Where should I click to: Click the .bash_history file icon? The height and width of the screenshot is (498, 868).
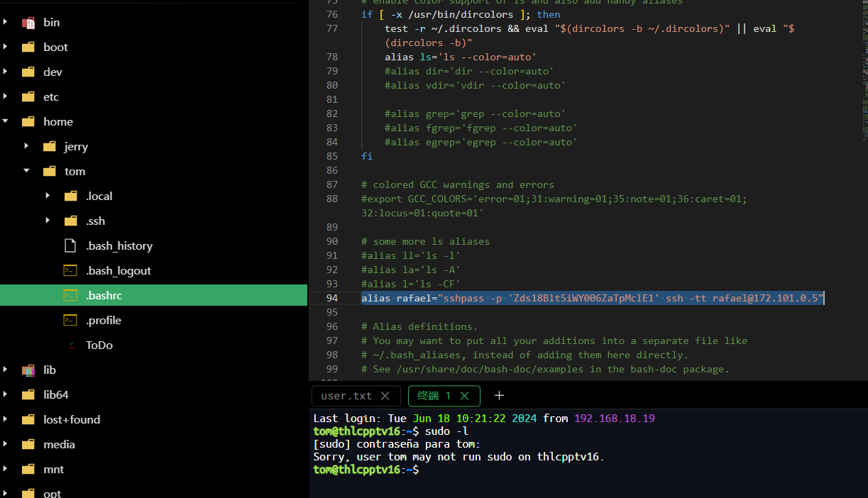(70, 246)
